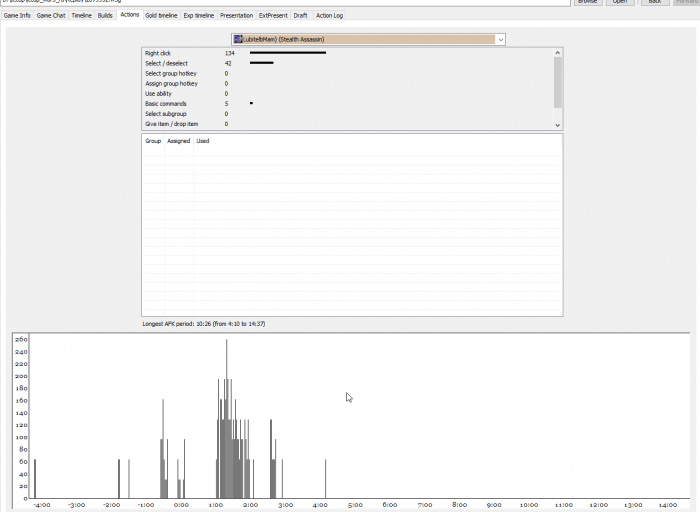Go to the Timeline tab
The width and height of the screenshot is (700, 512).
pyautogui.click(x=82, y=16)
